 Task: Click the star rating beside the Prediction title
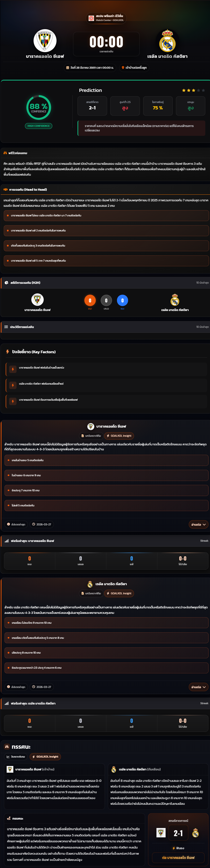pos(193,90)
